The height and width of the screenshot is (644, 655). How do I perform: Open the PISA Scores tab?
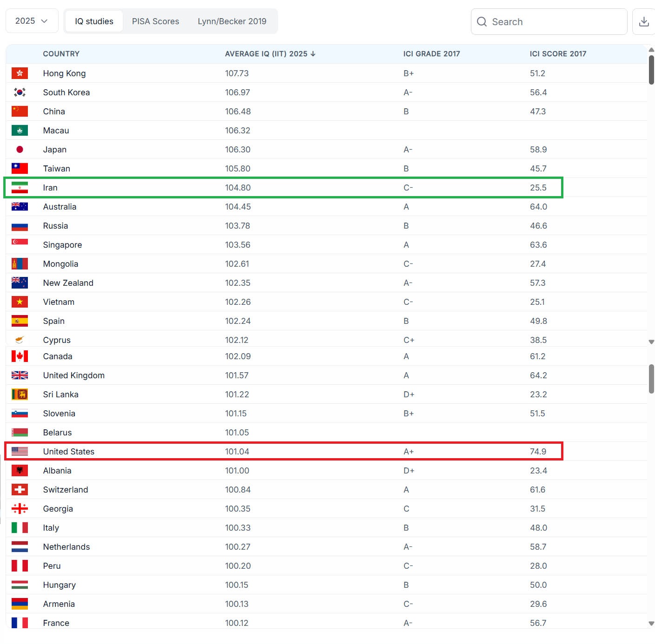(x=155, y=21)
